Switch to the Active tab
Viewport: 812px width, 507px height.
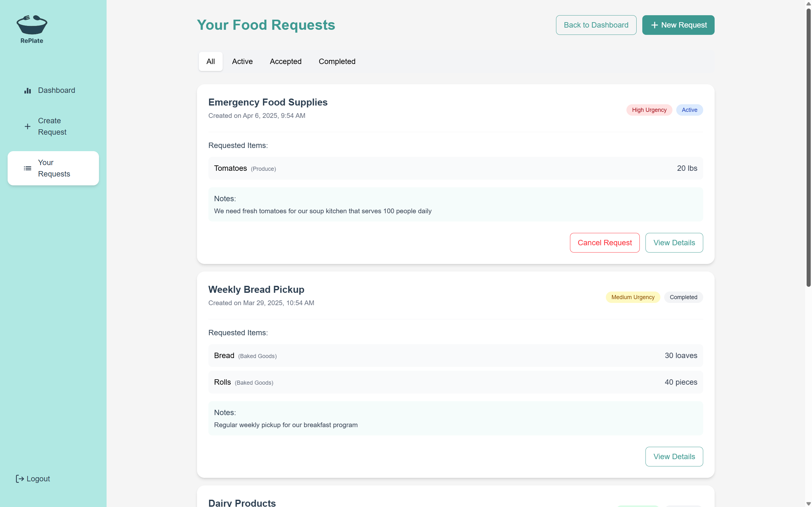242,61
